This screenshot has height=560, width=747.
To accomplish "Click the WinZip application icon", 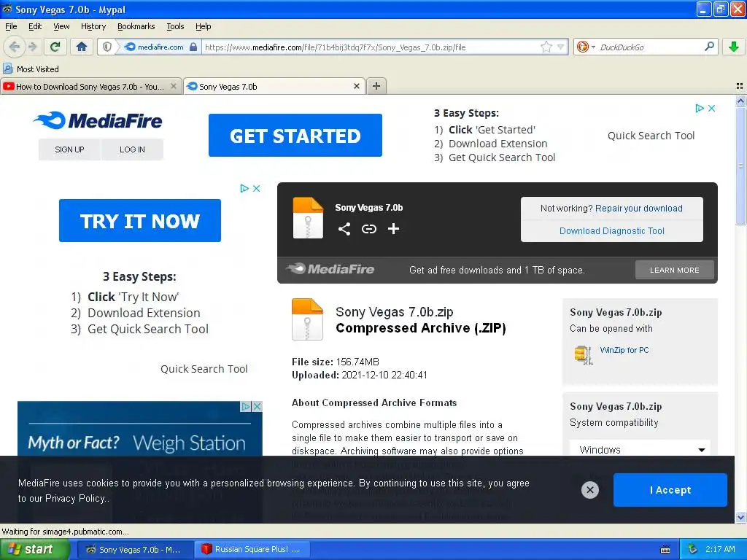I will coord(584,354).
